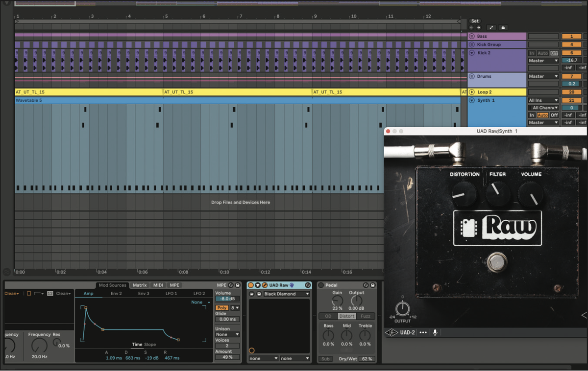Screen dimensions: 588x371
Task: Select the Amp envelope tab
Action: pyautogui.click(x=89, y=293)
